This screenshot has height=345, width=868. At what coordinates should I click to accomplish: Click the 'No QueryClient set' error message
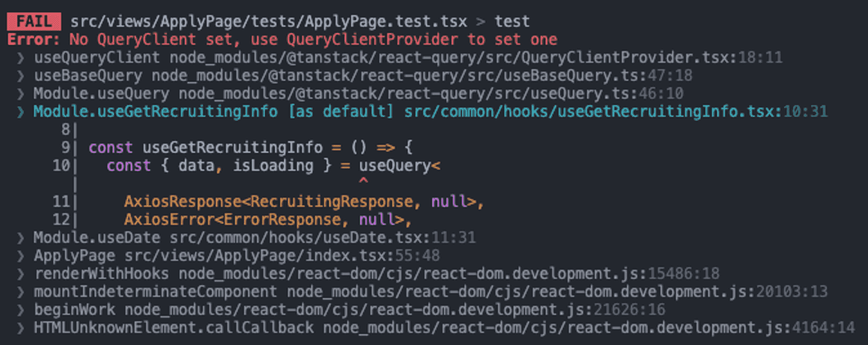pyautogui.click(x=313, y=40)
